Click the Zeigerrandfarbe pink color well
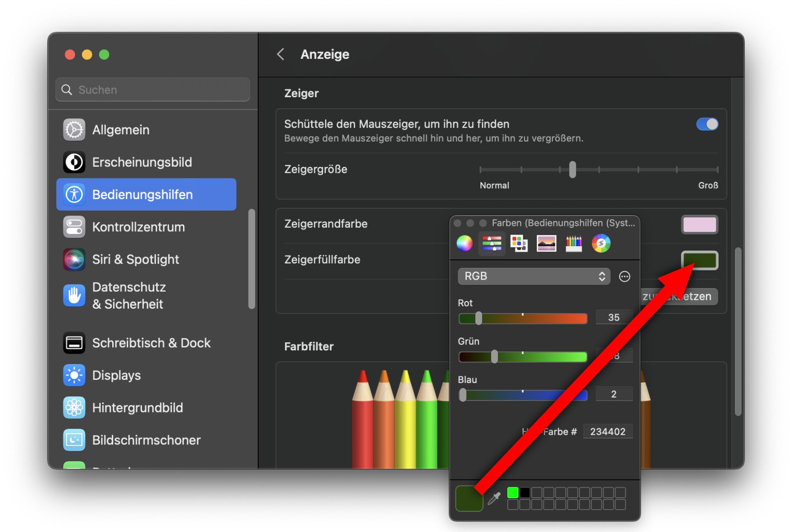The height and width of the screenshot is (532, 792). tap(699, 225)
